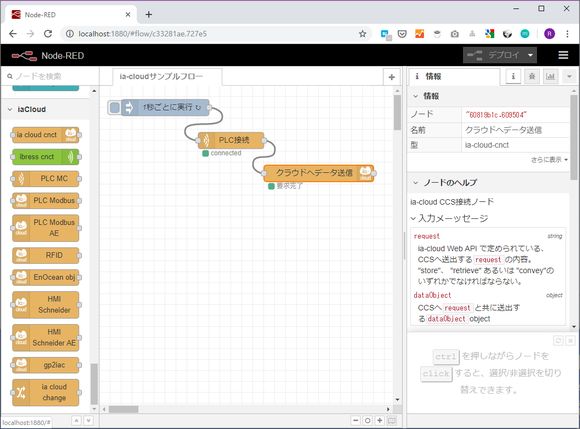Open a new browser tab
The image size is (580, 429).
click(149, 15)
